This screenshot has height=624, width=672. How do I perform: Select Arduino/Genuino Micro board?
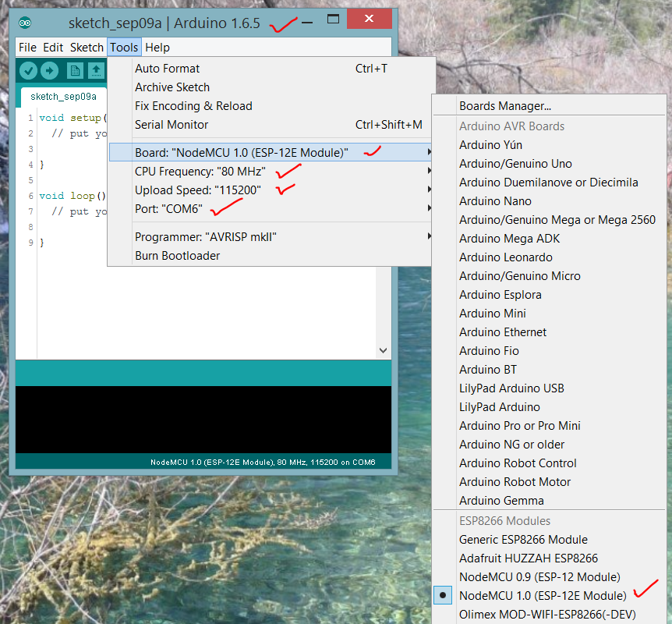pos(549,276)
